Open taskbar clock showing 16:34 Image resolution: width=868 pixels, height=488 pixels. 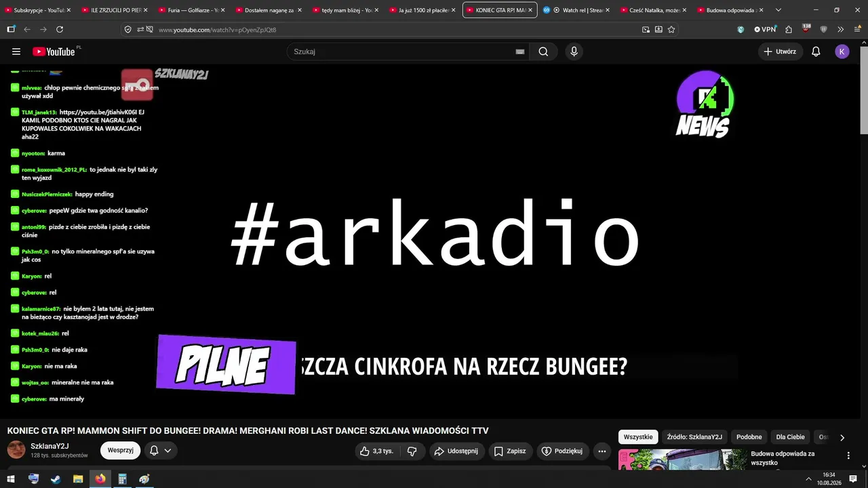click(829, 479)
